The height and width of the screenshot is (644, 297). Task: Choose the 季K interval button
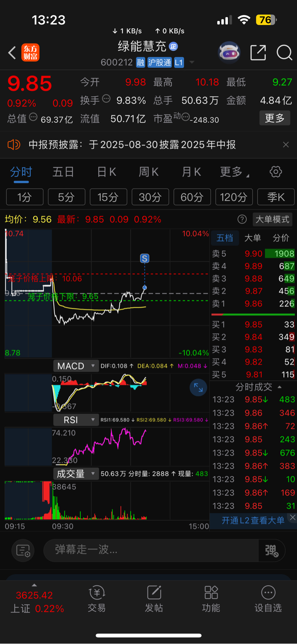pyautogui.click(x=276, y=197)
